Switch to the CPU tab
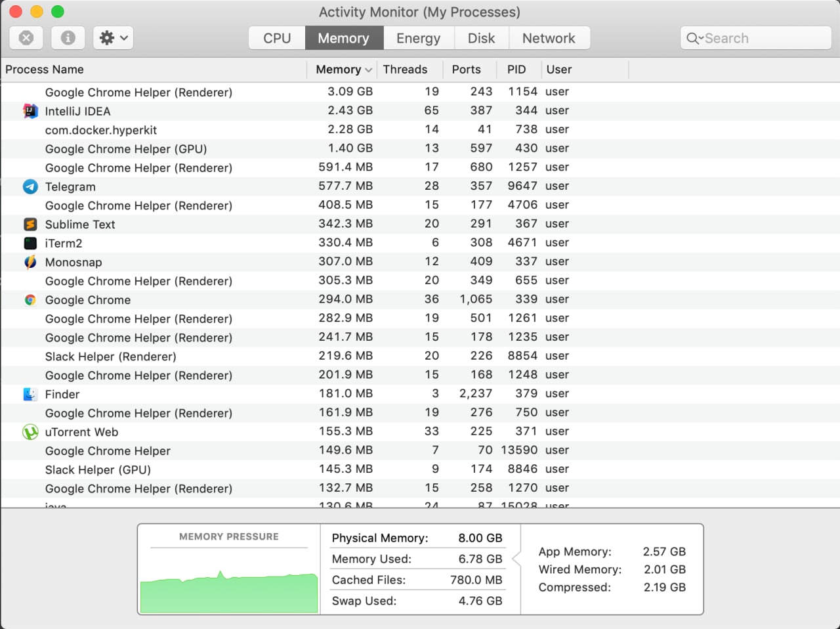Screen dimensions: 840x629 pos(277,38)
